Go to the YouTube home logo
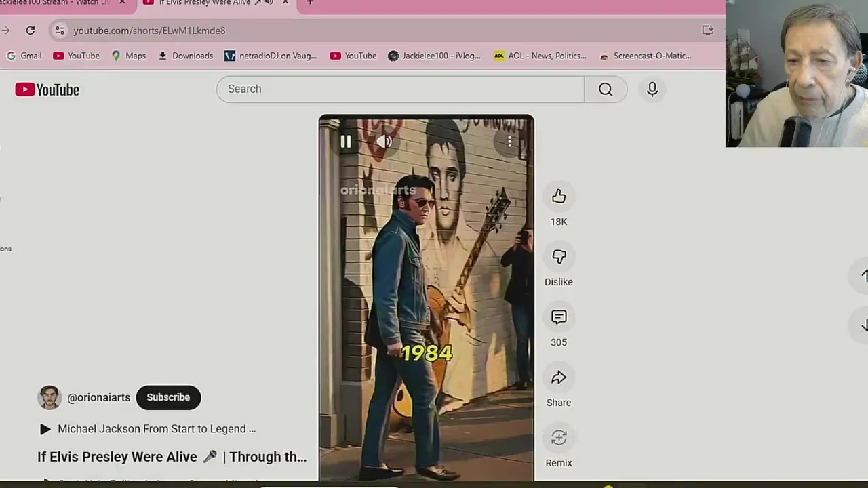Viewport: 868px width, 488px height. coord(47,89)
